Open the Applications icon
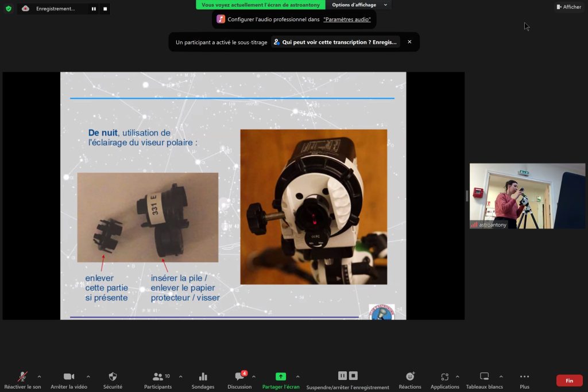 (445, 380)
